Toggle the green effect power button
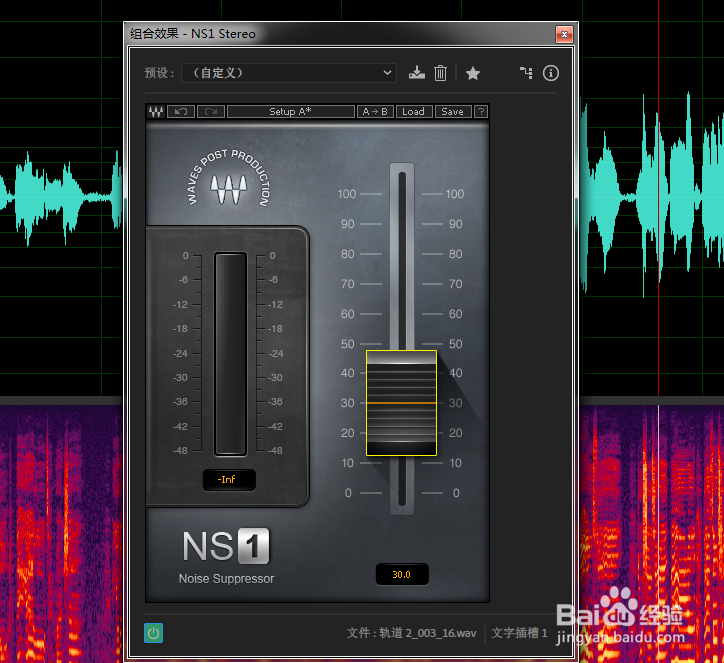Screen dimensions: 724x663 [x=153, y=633]
